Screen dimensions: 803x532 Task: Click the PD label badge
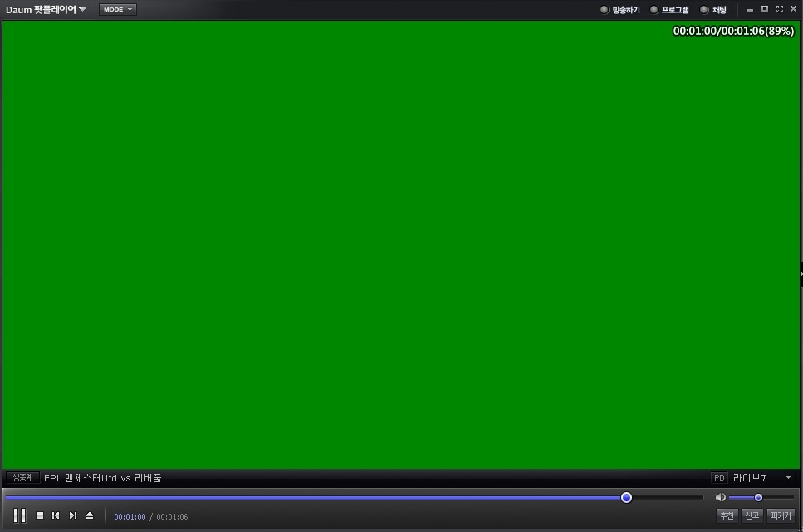(719, 478)
